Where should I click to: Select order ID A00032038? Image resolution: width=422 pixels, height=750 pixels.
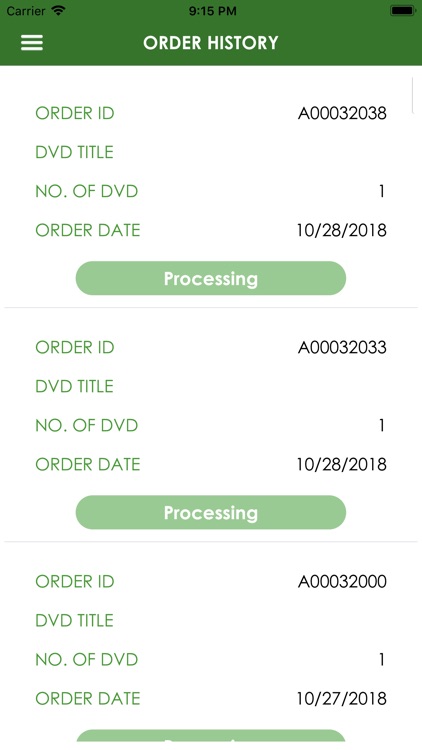coord(342,113)
